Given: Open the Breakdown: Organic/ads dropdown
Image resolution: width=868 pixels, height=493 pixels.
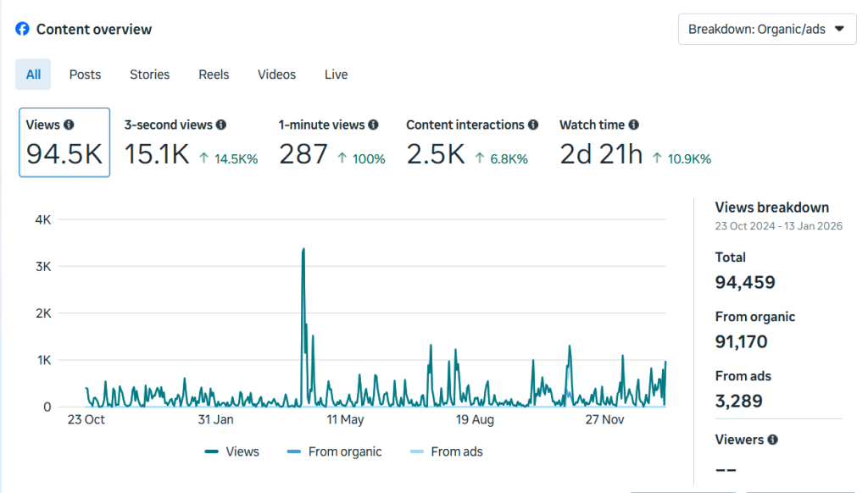Looking at the screenshot, I should [x=766, y=29].
